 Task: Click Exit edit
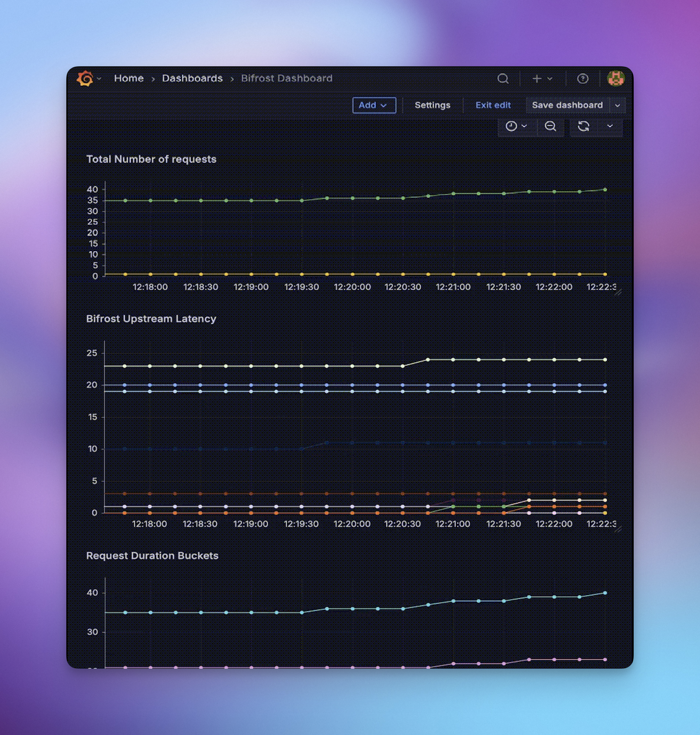click(x=493, y=105)
